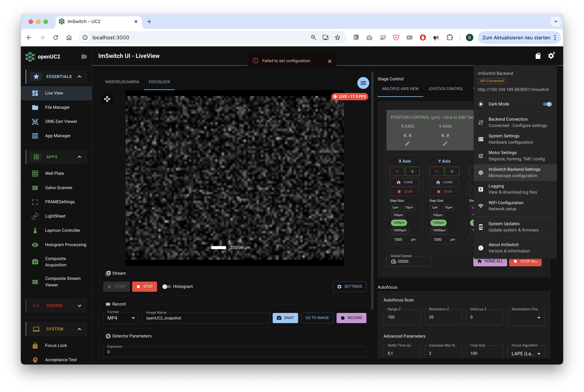This screenshot has height=392, width=584.
Task: Click the SD card icon in header
Action: pos(538,56)
